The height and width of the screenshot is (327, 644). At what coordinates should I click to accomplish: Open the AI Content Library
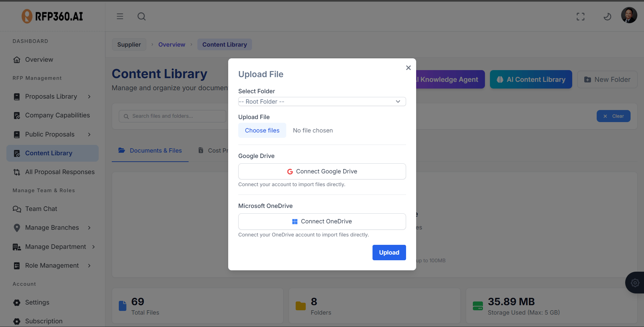531,79
